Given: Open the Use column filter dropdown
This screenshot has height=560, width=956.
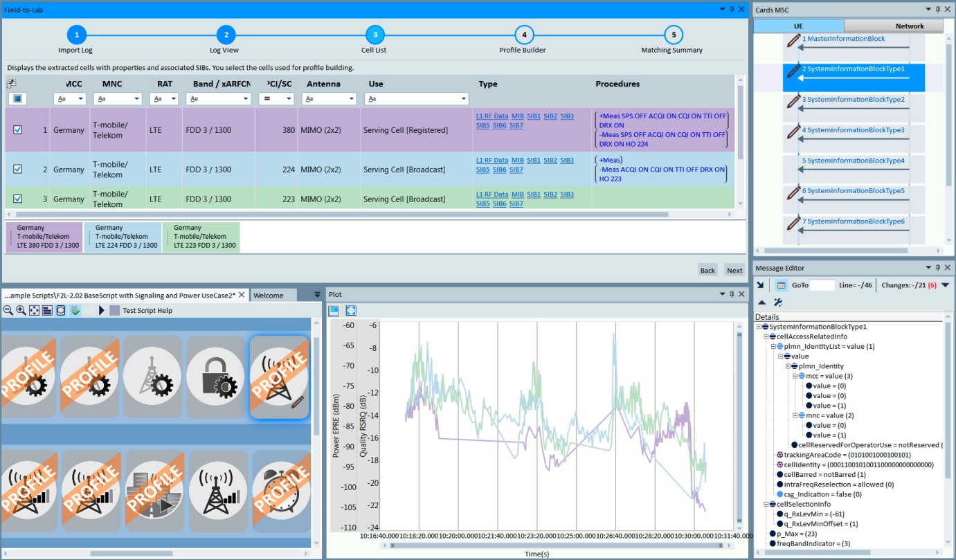Looking at the screenshot, I should click(462, 99).
